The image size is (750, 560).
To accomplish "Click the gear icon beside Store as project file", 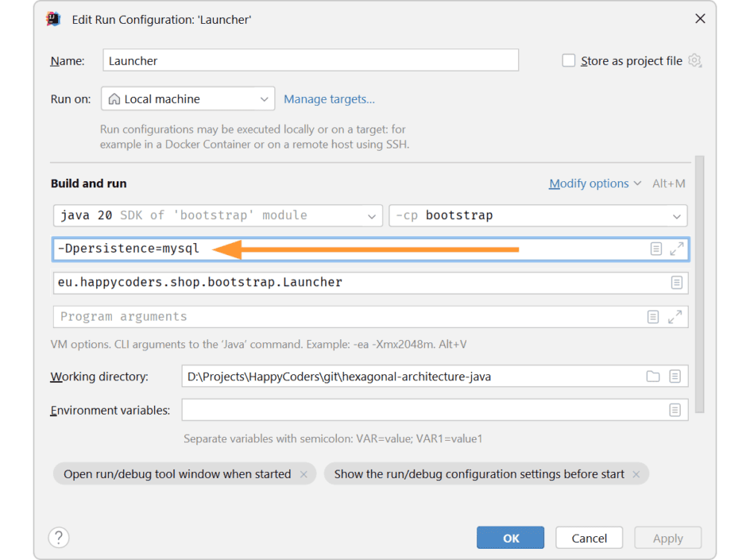I will coord(694,60).
